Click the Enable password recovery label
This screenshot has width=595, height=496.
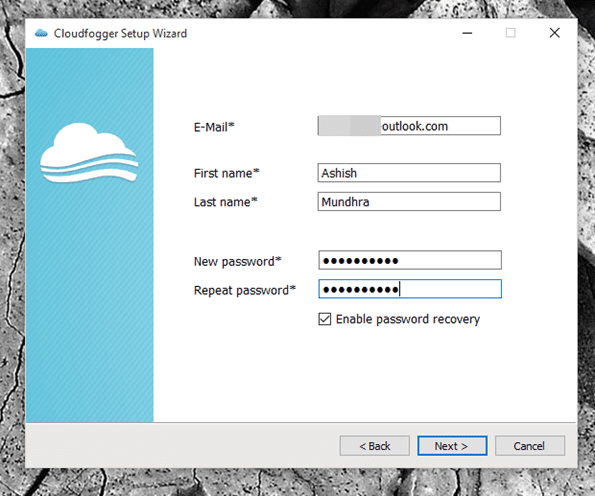tap(408, 320)
